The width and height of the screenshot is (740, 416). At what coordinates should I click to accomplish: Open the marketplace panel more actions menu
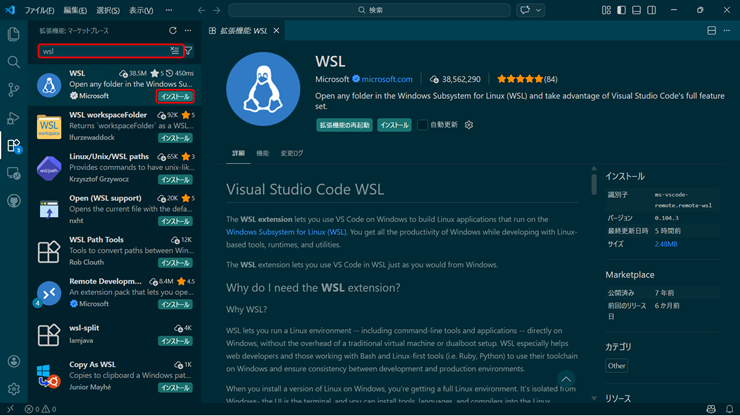pyautogui.click(x=188, y=31)
